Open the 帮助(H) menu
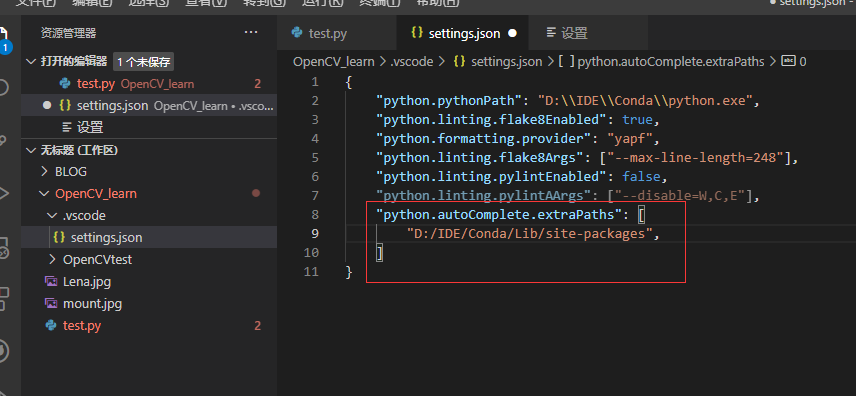This screenshot has height=396, width=856. click(x=437, y=3)
